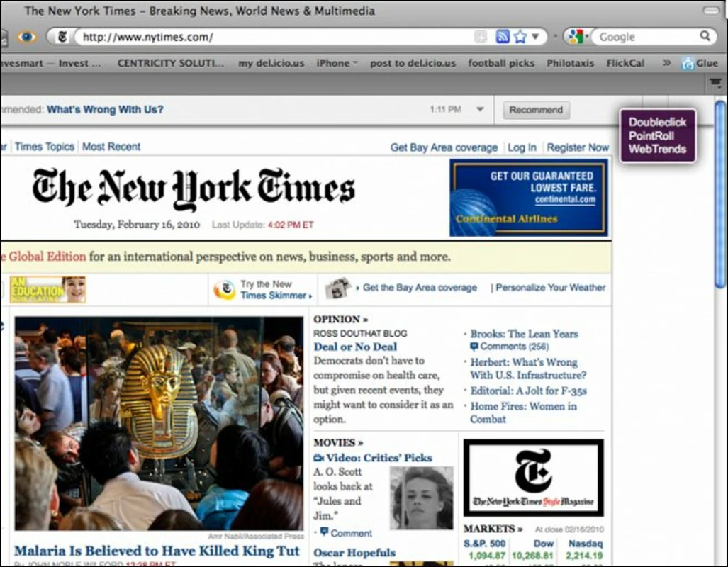Open Editorial: A Jolt for F-35s

click(528, 391)
